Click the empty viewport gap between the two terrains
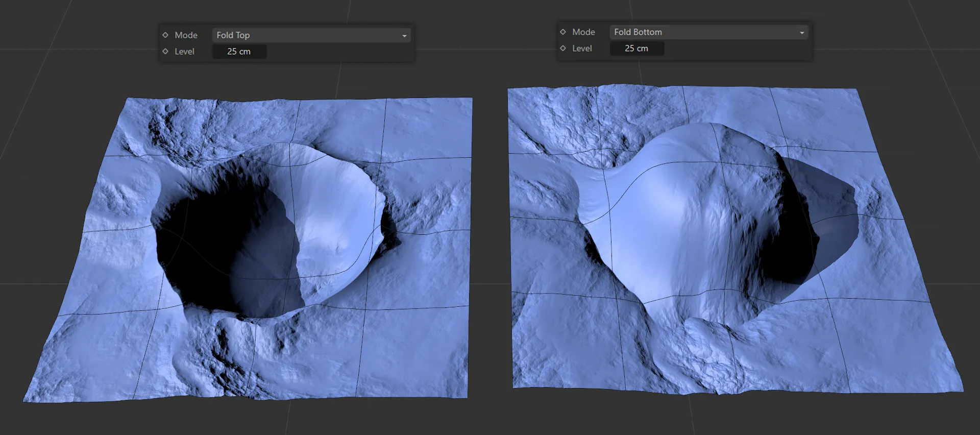This screenshot has width=980, height=435. [x=490, y=230]
